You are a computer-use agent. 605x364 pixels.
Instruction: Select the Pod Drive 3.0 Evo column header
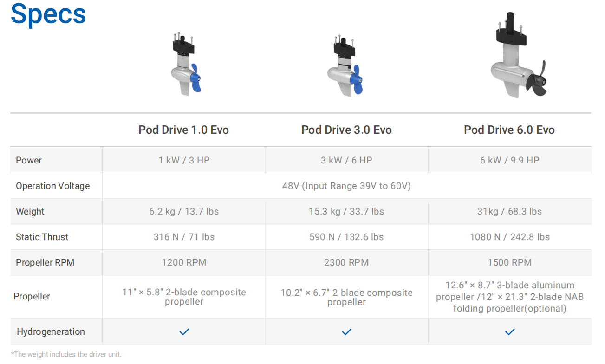[x=346, y=130]
